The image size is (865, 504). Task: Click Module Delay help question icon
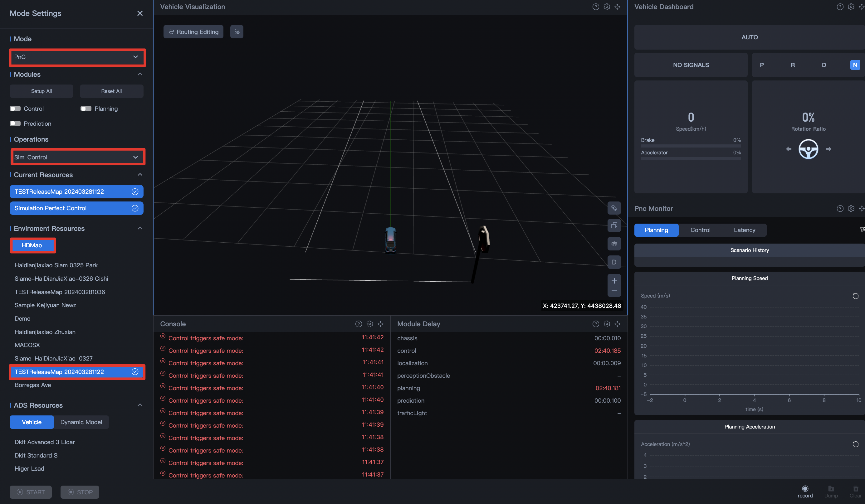pyautogui.click(x=595, y=324)
